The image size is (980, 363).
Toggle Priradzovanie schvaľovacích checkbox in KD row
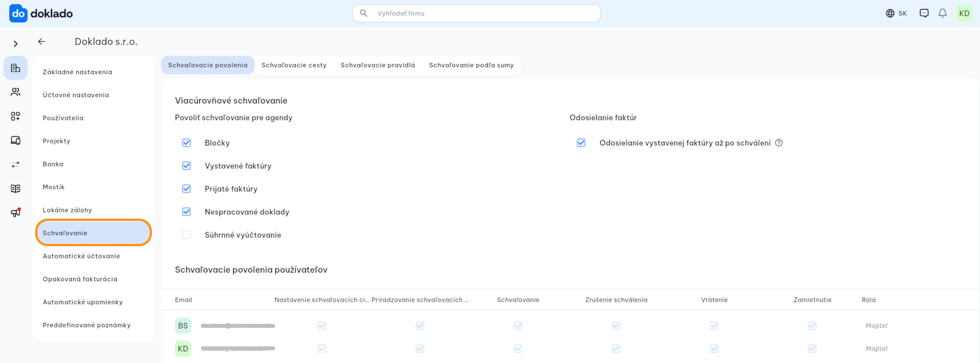(x=420, y=349)
